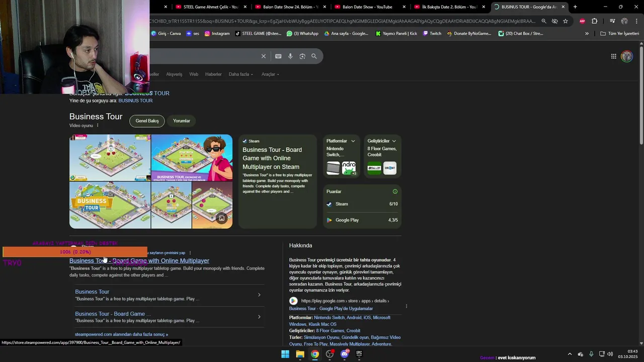Viewport: 644px width, 362px height.
Task: Open the steampowered.com daha fazla sonuç link
Action: click(121, 334)
